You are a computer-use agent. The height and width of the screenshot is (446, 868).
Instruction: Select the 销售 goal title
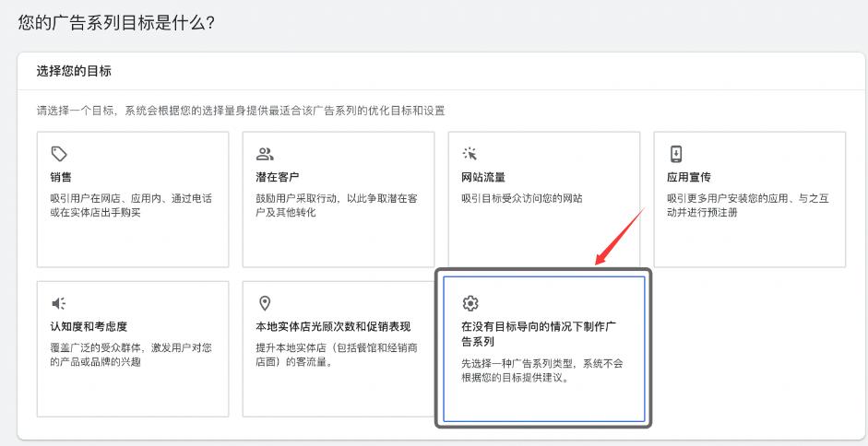[61, 177]
